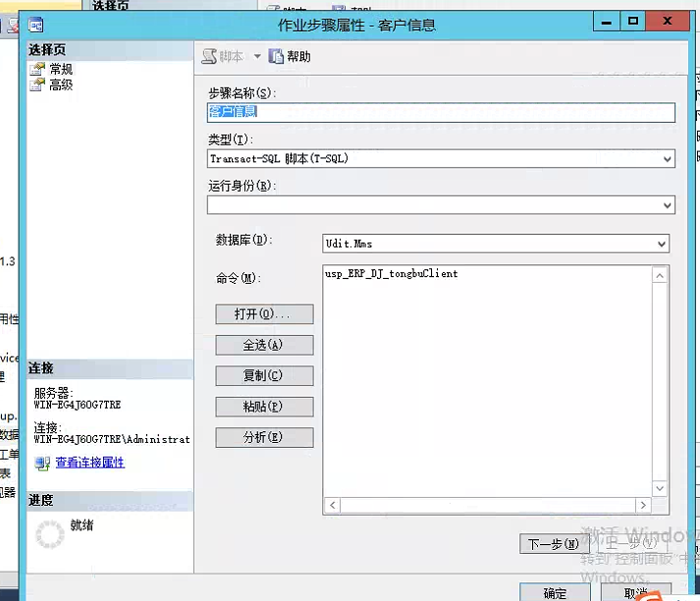
Task: Click the 分析(E) parse button
Action: (264, 438)
